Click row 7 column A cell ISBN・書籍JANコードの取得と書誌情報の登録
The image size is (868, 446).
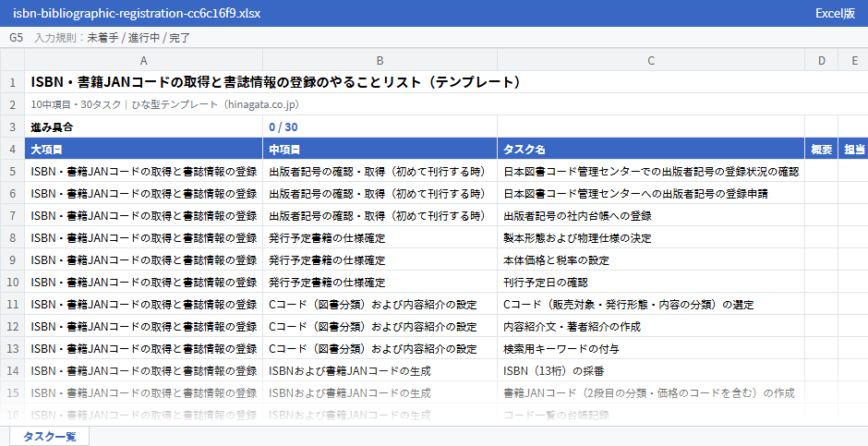pos(143,215)
